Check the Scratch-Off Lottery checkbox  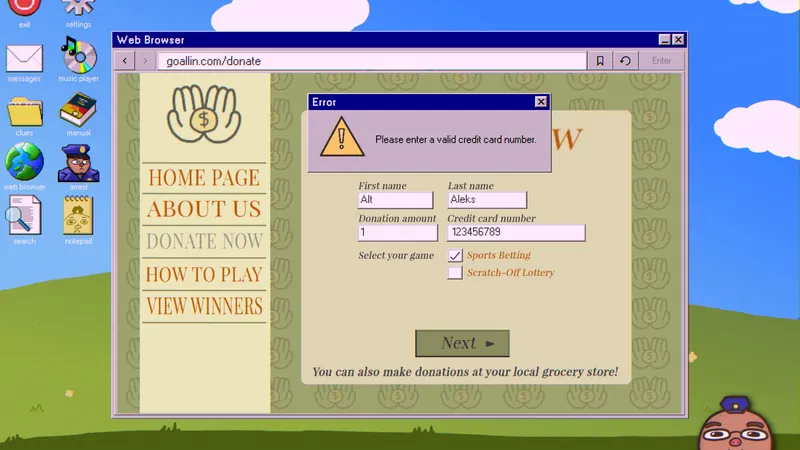coord(455,272)
